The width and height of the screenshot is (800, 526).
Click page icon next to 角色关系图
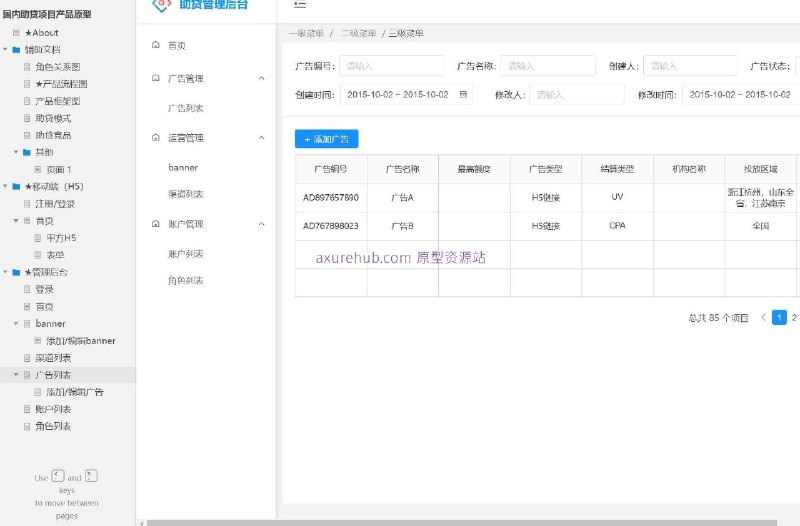click(27, 67)
